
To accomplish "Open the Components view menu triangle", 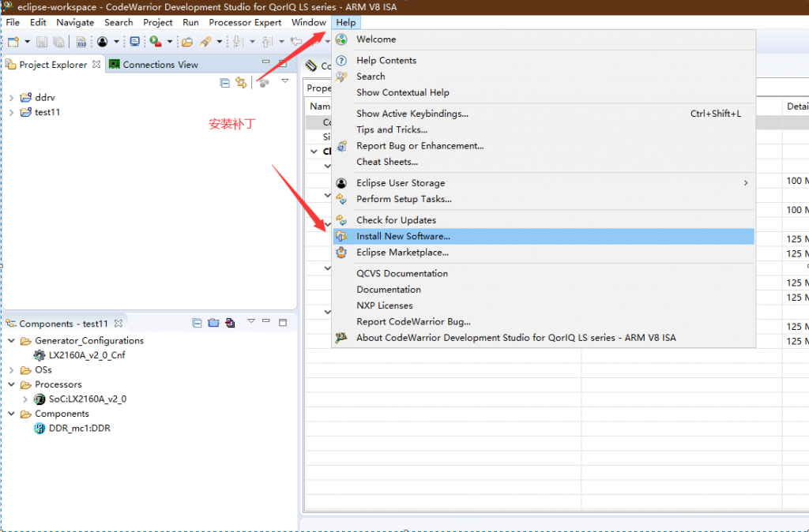I will pyautogui.click(x=251, y=321).
